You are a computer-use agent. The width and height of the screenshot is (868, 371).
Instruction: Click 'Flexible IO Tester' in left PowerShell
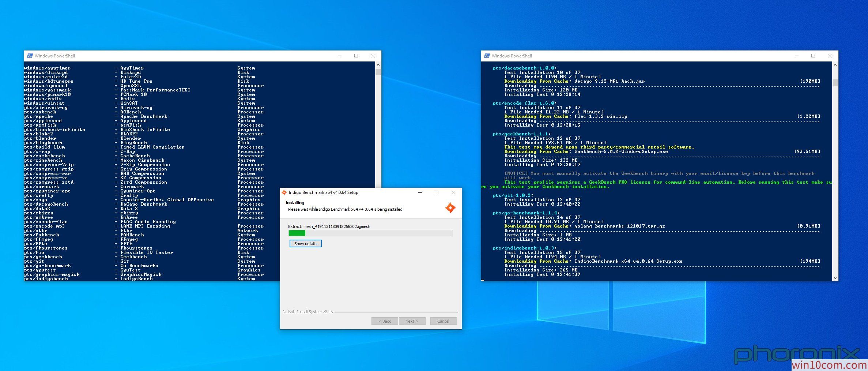147,252
